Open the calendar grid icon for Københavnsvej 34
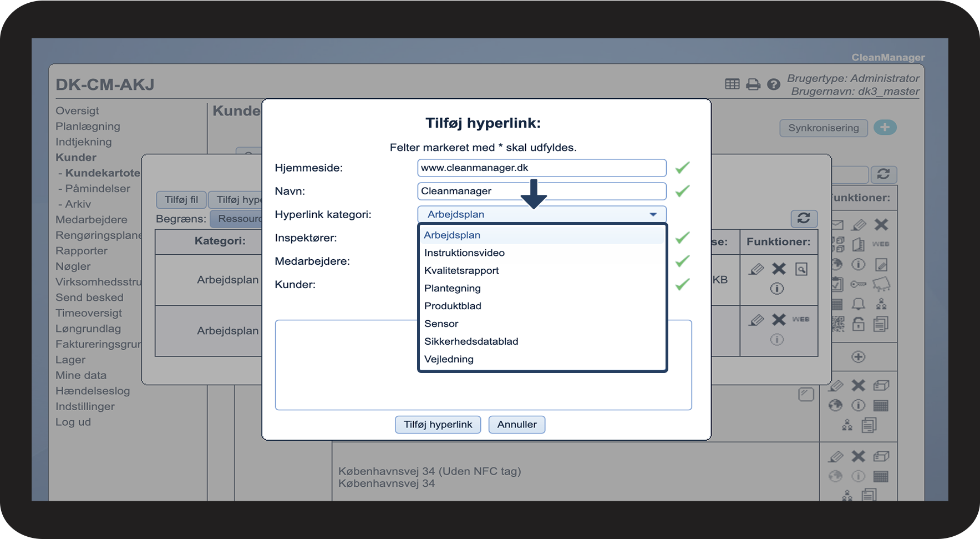Image resolution: width=980 pixels, height=539 pixels. 881,476
